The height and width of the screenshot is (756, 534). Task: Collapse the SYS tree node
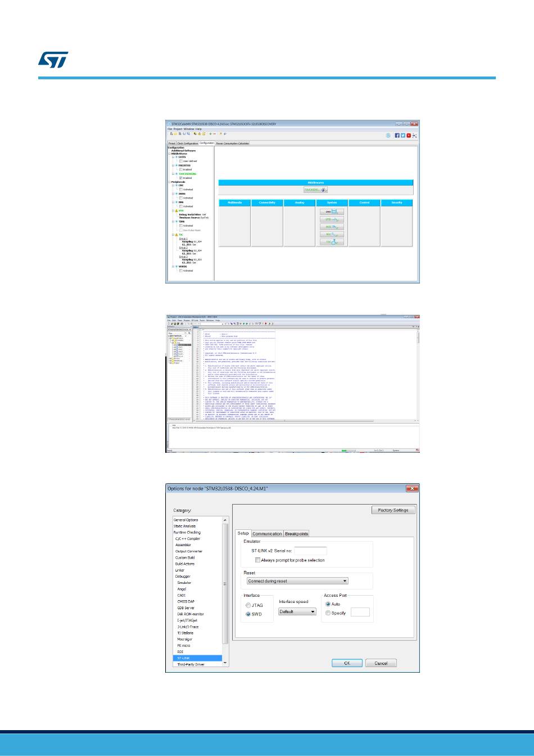(x=173, y=210)
